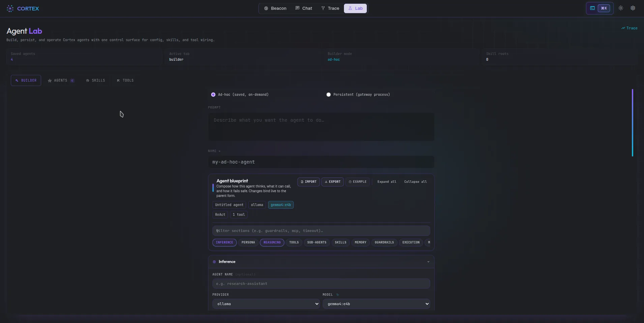Toggle the SUB-AGENTS section chip

tap(317, 242)
